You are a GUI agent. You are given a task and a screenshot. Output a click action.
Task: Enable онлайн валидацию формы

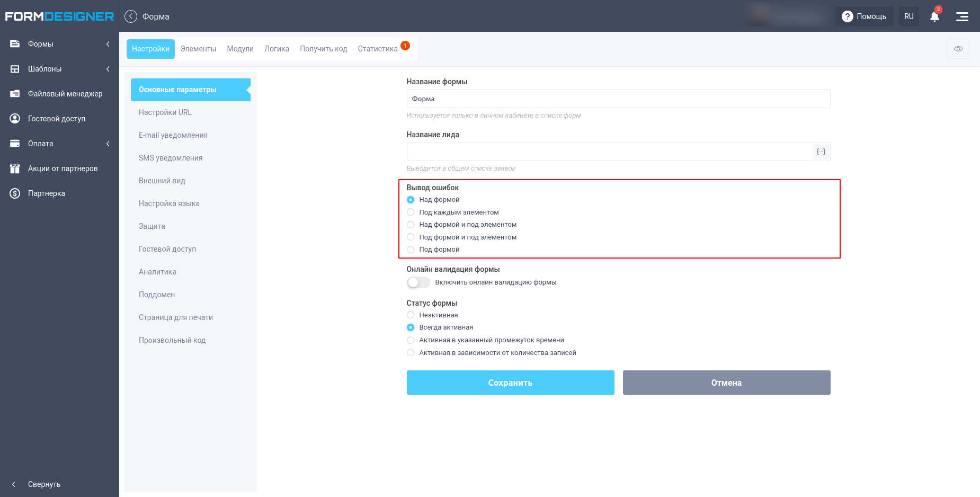pyautogui.click(x=418, y=282)
